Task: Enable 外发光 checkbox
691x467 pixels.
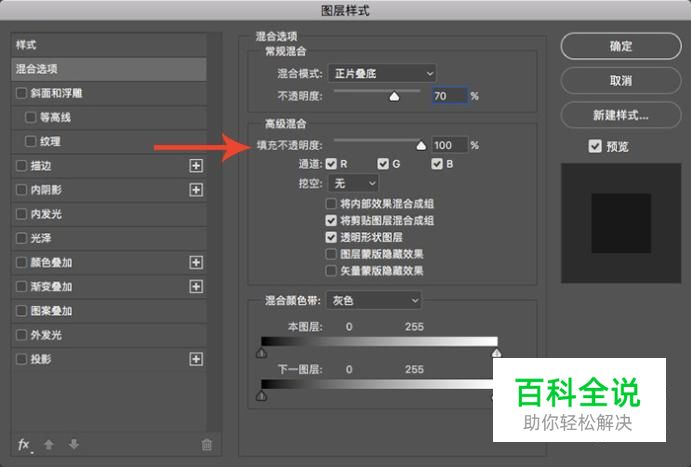Action: pos(21,335)
